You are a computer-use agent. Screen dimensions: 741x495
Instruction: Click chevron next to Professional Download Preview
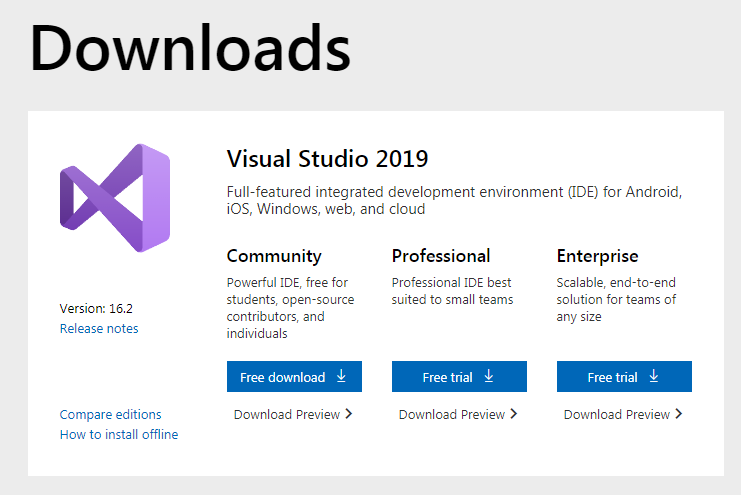coord(514,414)
